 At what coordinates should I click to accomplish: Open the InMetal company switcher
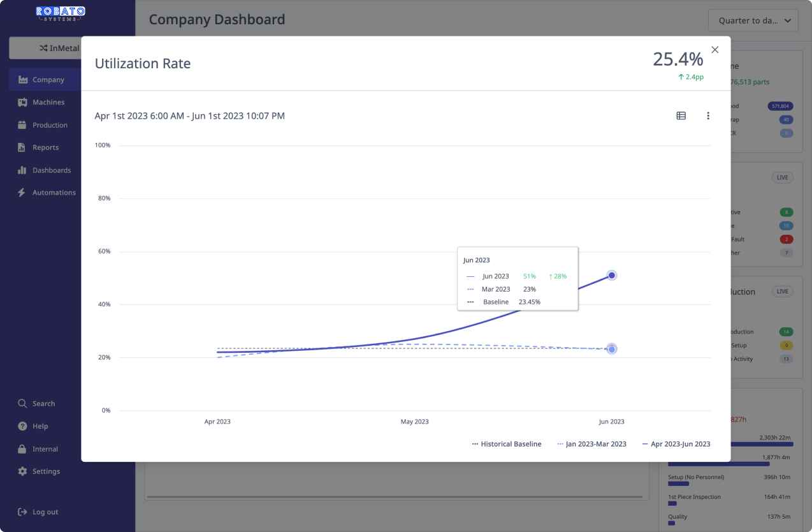tap(45, 48)
